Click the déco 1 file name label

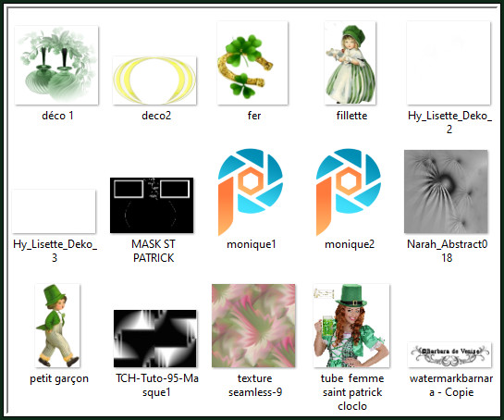coord(58,116)
